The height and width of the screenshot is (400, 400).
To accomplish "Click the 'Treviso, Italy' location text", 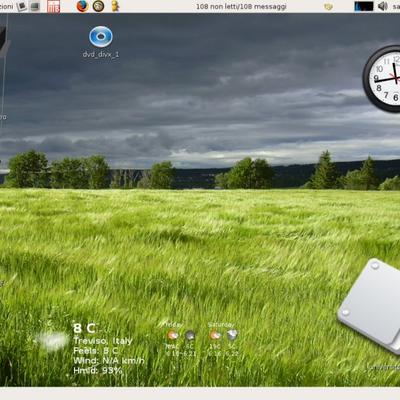I will tap(103, 341).
